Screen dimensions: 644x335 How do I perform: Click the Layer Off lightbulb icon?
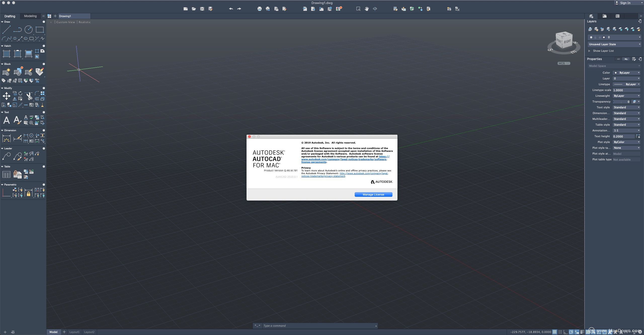click(x=627, y=29)
